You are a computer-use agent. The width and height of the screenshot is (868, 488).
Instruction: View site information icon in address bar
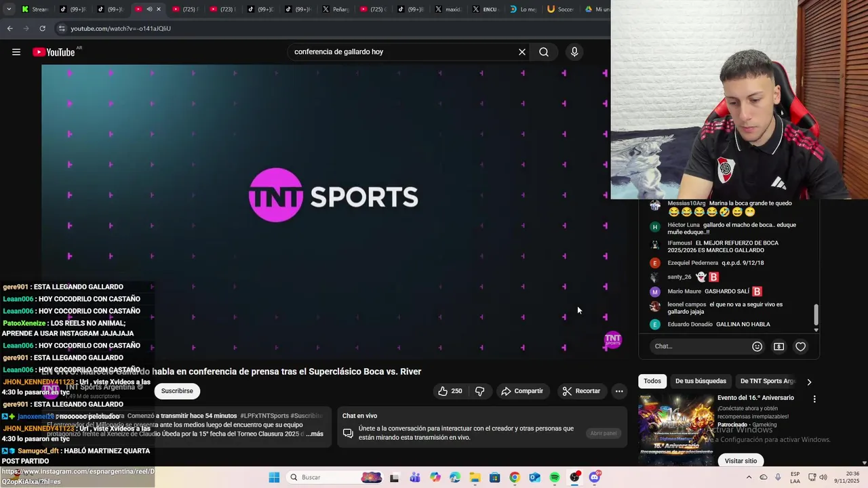pos(62,28)
